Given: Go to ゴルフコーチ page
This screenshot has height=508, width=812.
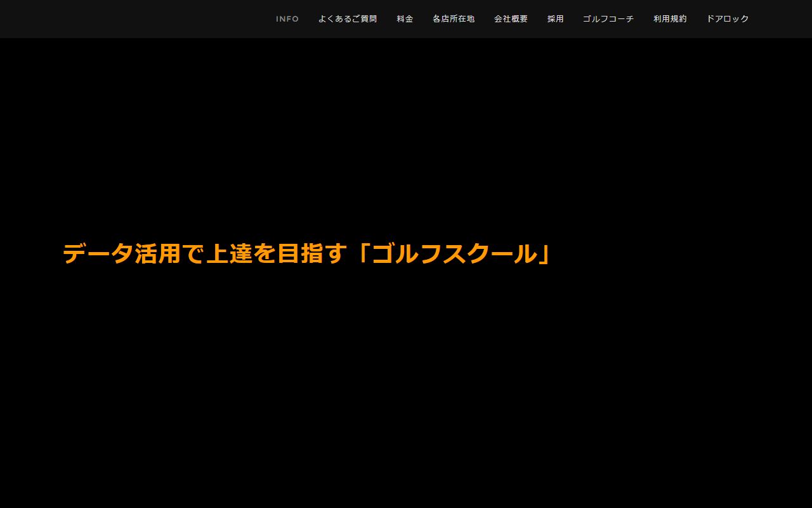Looking at the screenshot, I should point(608,19).
